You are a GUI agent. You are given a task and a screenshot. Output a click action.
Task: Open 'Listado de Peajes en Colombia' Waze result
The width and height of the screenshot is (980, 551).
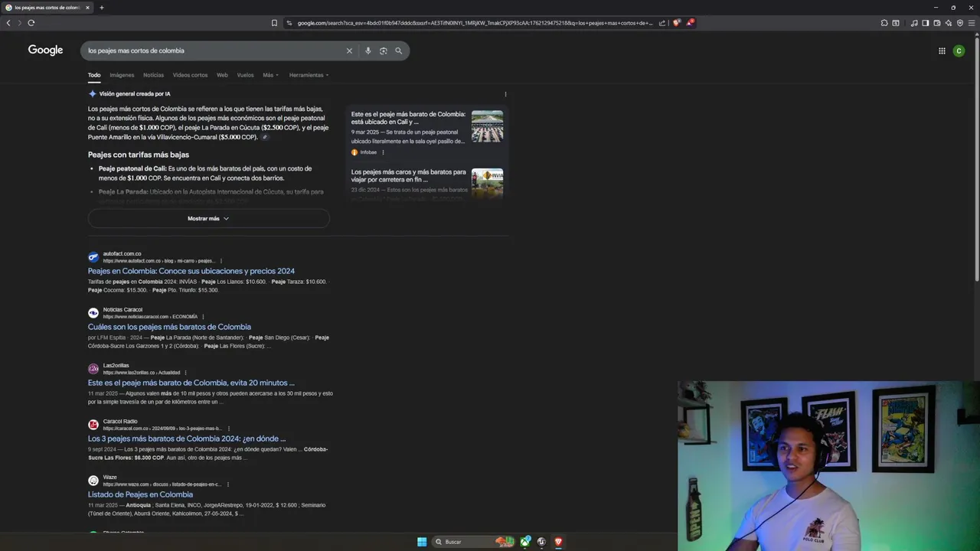coord(140,494)
